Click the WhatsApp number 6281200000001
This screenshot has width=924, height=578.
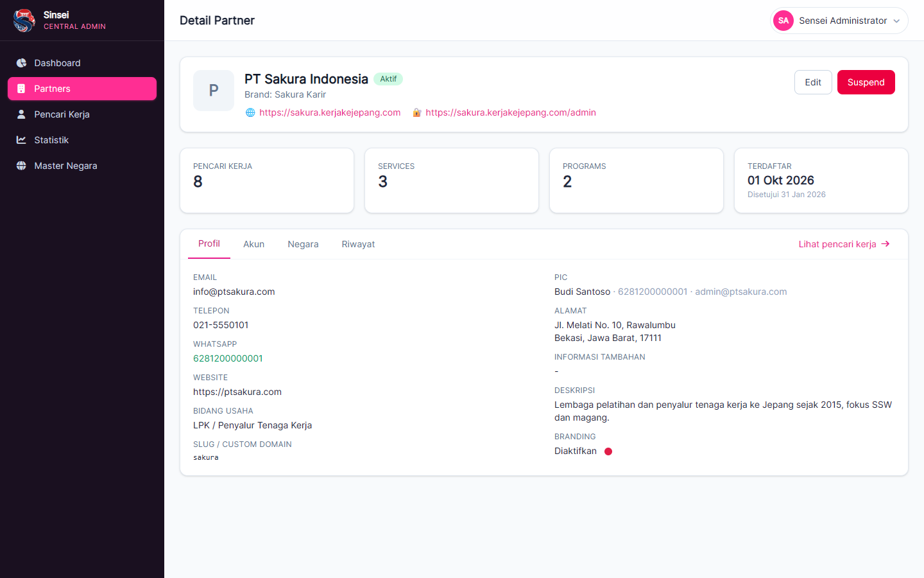pyautogui.click(x=228, y=358)
